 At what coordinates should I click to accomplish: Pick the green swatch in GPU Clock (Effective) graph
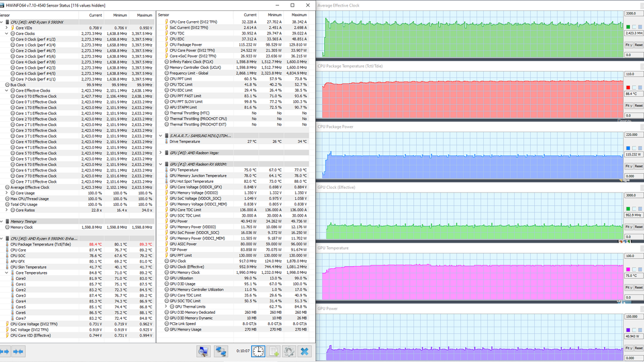tap(628, 209)
